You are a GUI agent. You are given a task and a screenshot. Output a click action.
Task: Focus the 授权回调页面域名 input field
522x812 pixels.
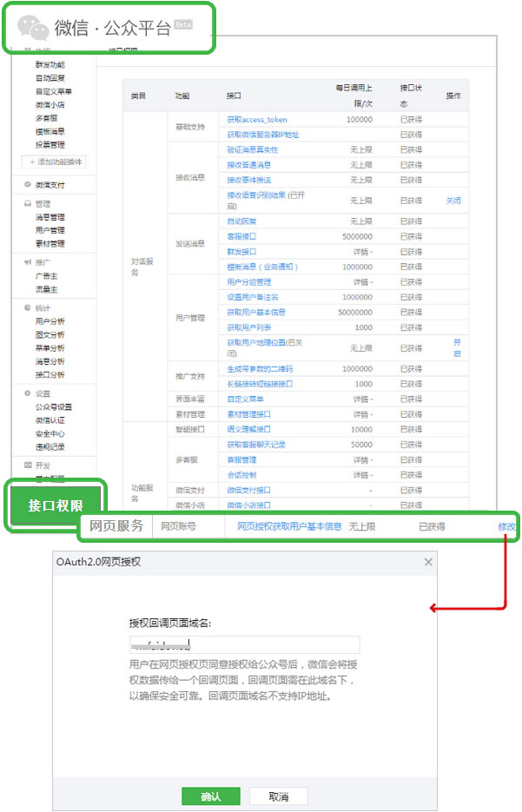point(244,644)
